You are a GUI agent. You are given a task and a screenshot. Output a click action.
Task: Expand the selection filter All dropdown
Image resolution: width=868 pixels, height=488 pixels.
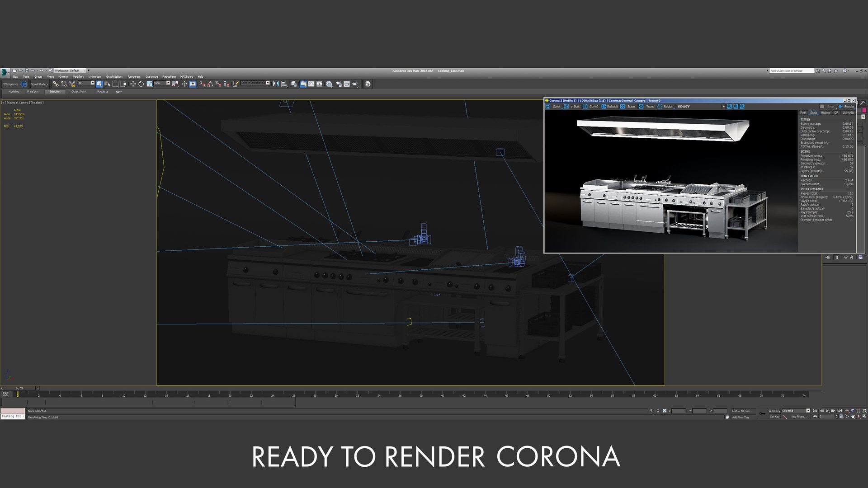click(86, 83)
